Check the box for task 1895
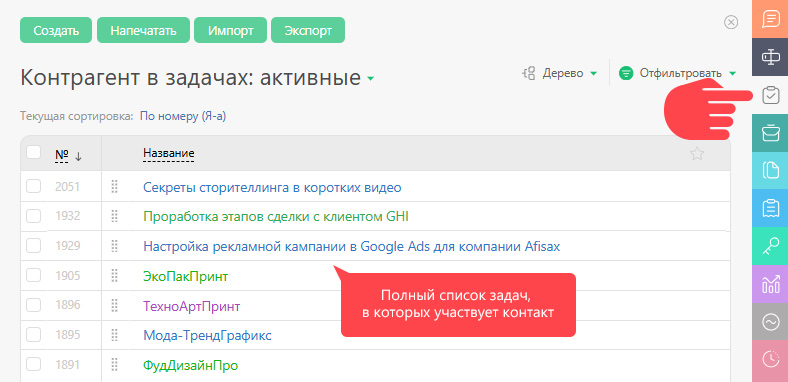The image size is (788, 382). pyautogui.click(x=33, y=335)
